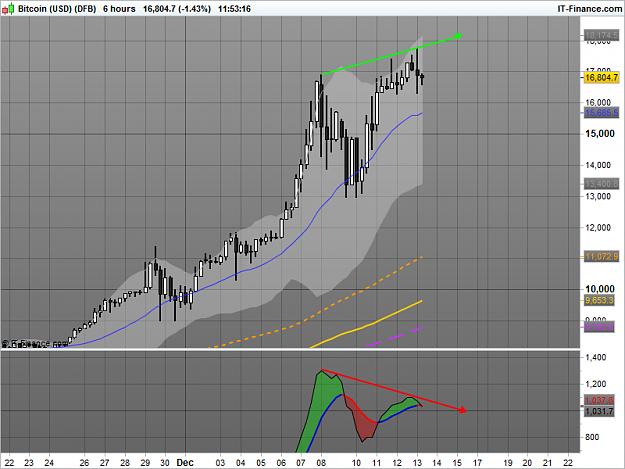
Task: Click the yellow 16,804.7 current price tag
Action: pos(601,77)
